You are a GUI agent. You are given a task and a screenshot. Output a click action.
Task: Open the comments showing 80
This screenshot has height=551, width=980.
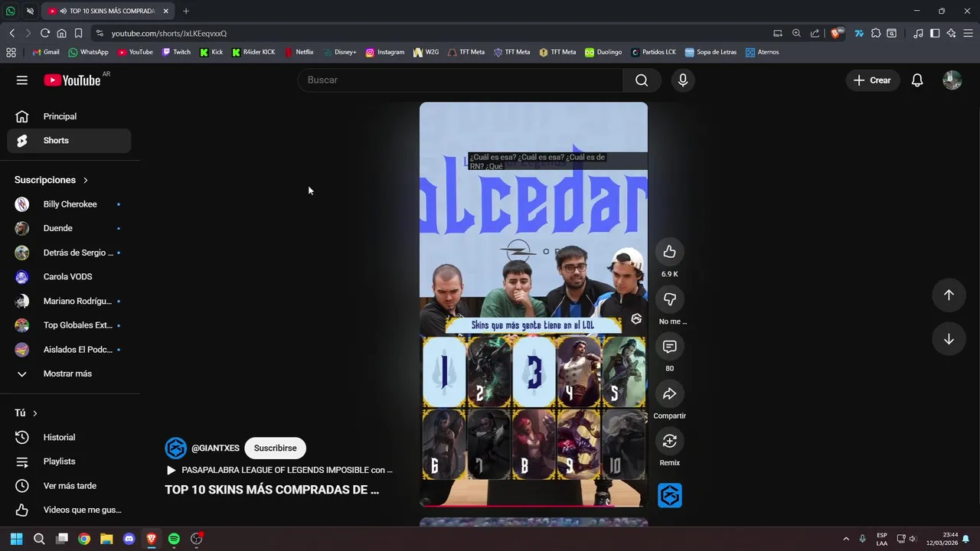tap(669, 347)
